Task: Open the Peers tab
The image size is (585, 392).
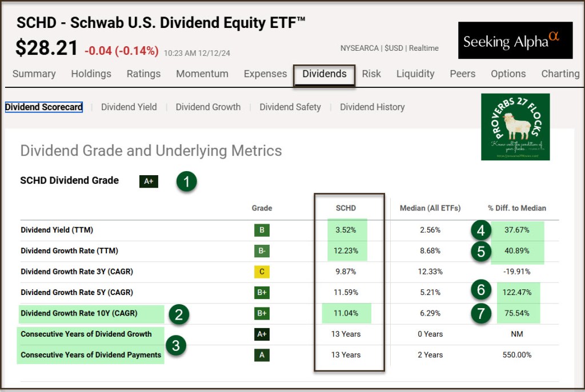Action: (x=462, y=74)
